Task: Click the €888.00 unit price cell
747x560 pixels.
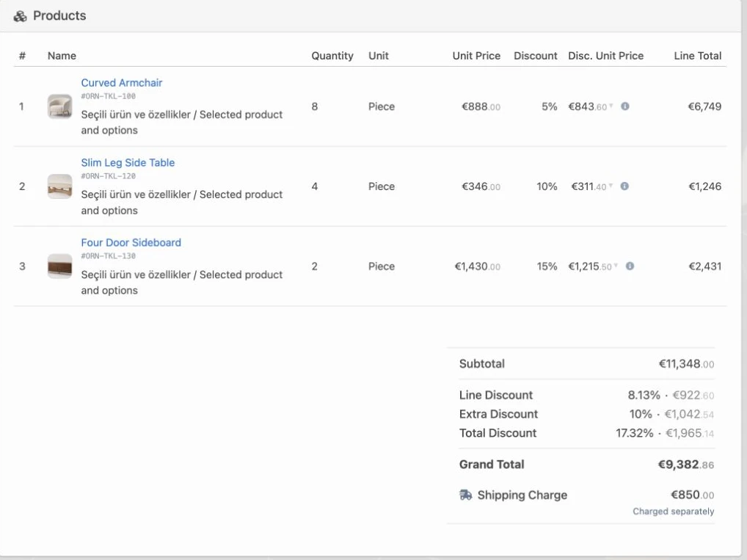Action: [x=481, y=106]
